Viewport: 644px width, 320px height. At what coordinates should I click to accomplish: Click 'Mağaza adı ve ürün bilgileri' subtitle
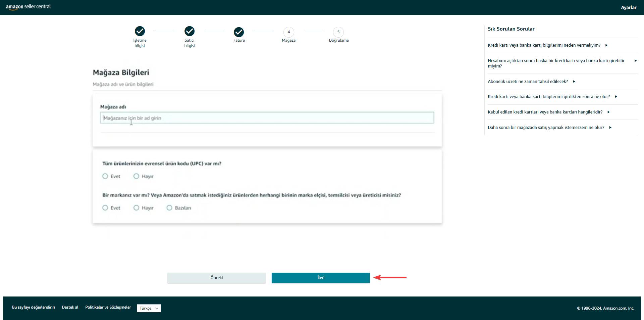click(123, 84)
